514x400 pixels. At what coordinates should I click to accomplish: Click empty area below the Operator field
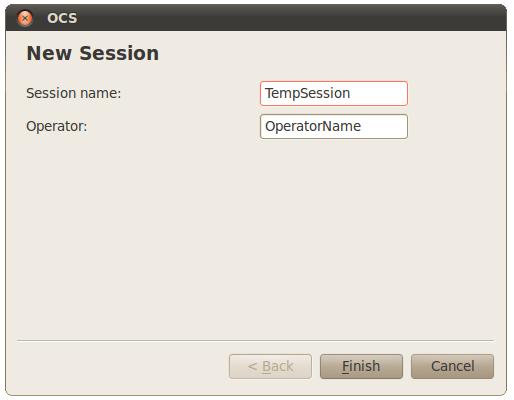tap(255, 233)
